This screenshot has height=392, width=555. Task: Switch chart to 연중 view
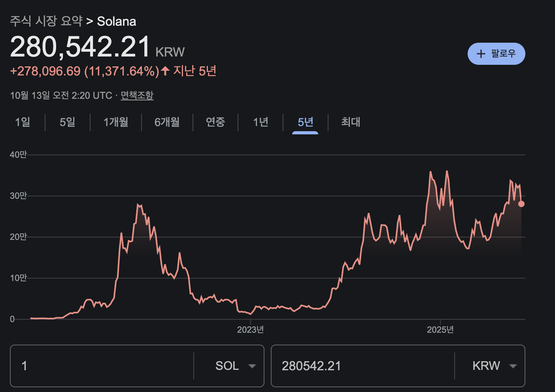click(215, 122)
